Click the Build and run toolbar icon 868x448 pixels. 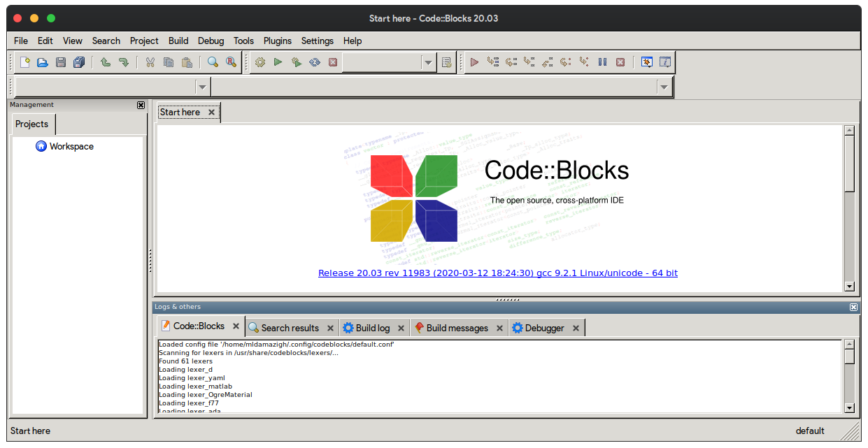295,62
